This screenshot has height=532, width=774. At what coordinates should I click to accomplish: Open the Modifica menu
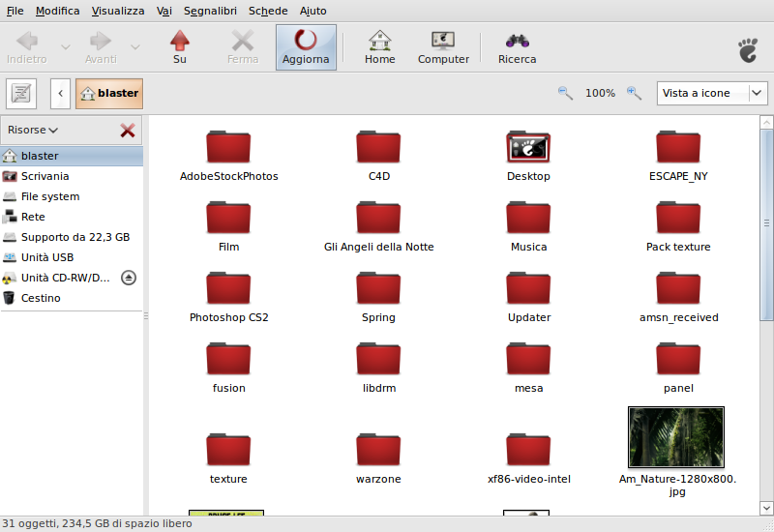click(x=57, y=11)
